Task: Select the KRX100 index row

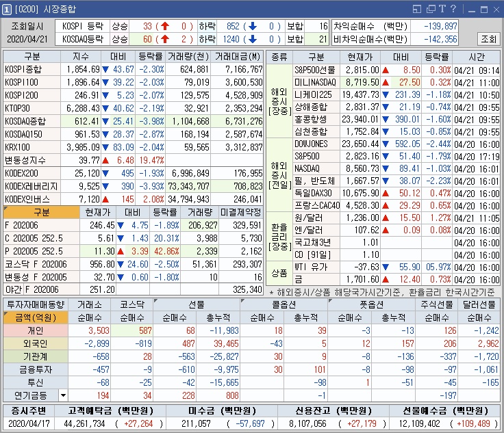Action: pos(134,147)
